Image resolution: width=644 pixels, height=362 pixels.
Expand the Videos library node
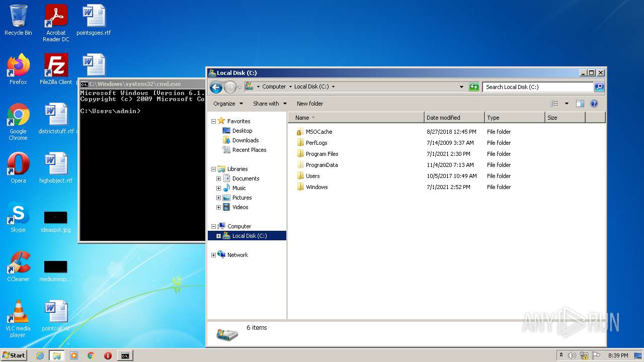point(218,207)
